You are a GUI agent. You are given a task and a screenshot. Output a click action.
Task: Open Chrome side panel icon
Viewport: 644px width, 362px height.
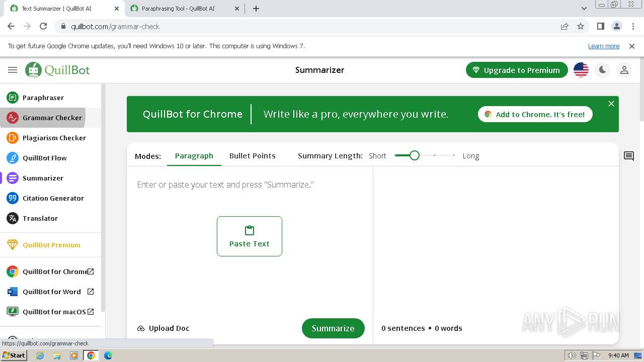click(601, 26)
